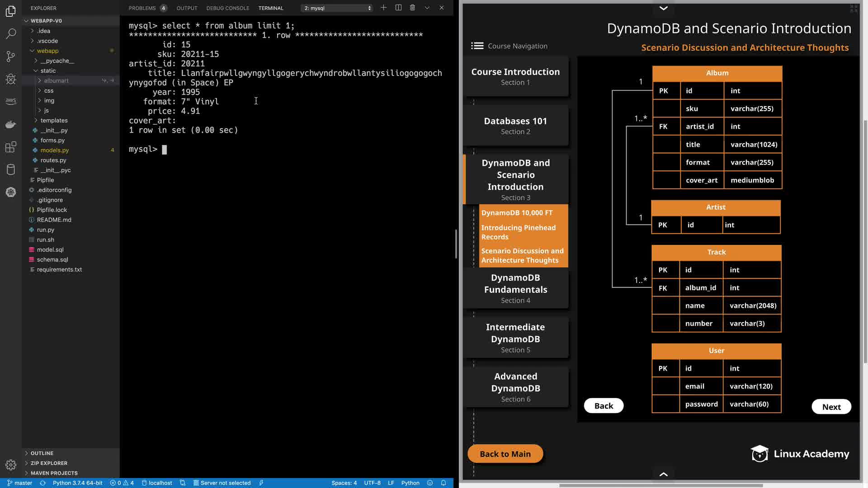868x488 pixels.
Task: Open the Debug view bug icon
Action: [11, 79]
